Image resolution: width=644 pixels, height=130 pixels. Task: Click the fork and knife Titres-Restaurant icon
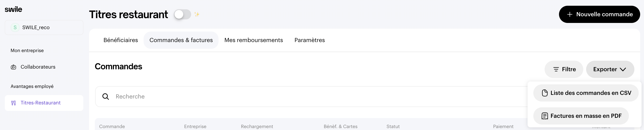(x=13, y=103)
